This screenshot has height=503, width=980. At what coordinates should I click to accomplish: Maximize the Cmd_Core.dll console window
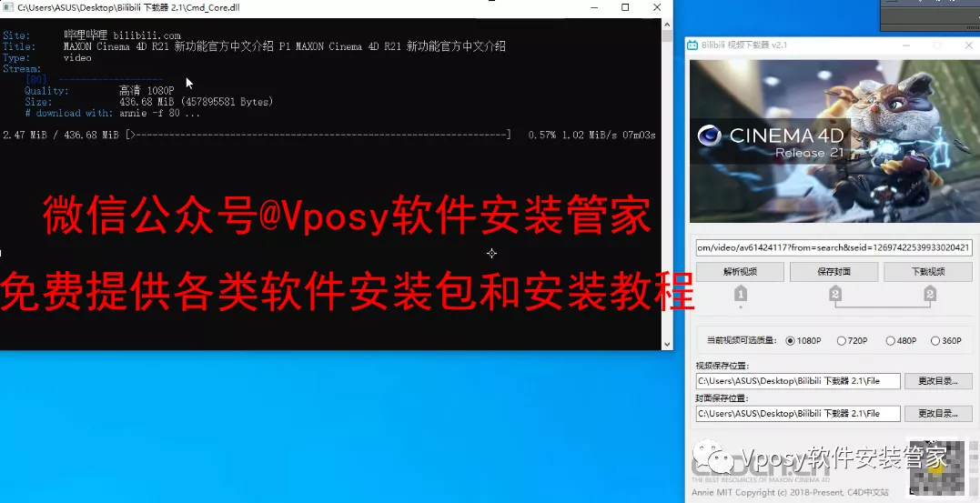click(625, 7)
